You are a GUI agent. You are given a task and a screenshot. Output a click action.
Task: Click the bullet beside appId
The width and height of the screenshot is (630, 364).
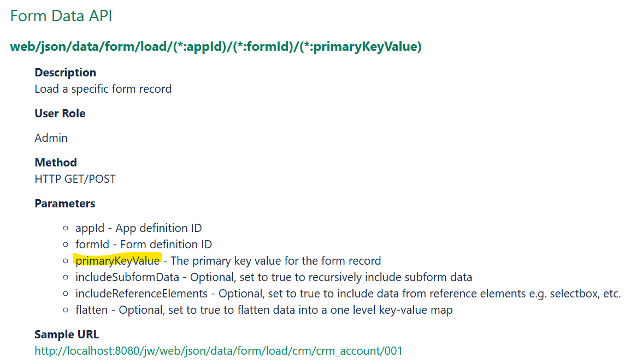66,228
